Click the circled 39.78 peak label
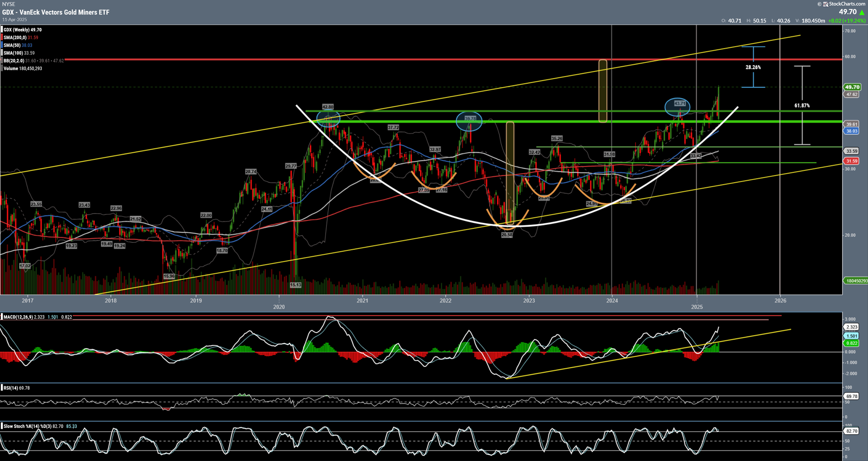The width and height of the screenshot is (868, 461). (x=470, y=119)
